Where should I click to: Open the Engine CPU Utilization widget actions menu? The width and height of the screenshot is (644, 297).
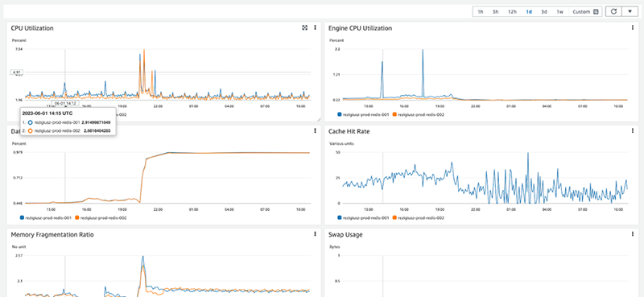(x=633, y=27)
